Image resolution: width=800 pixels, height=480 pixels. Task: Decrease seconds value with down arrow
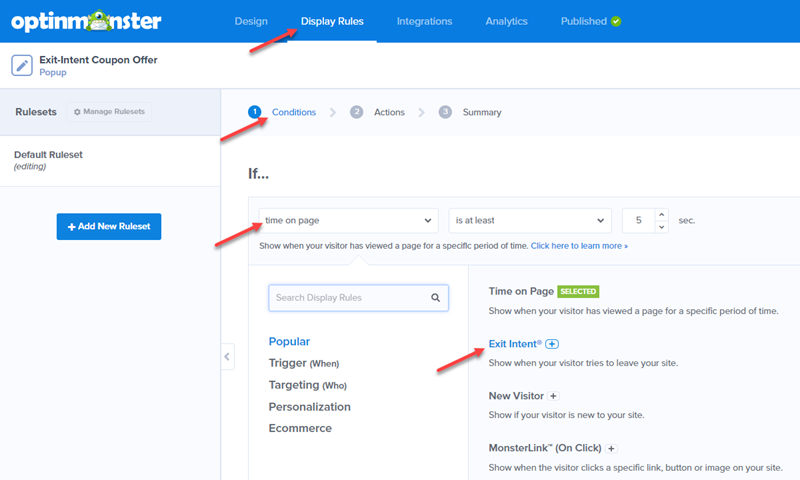[x=661, y=227]
